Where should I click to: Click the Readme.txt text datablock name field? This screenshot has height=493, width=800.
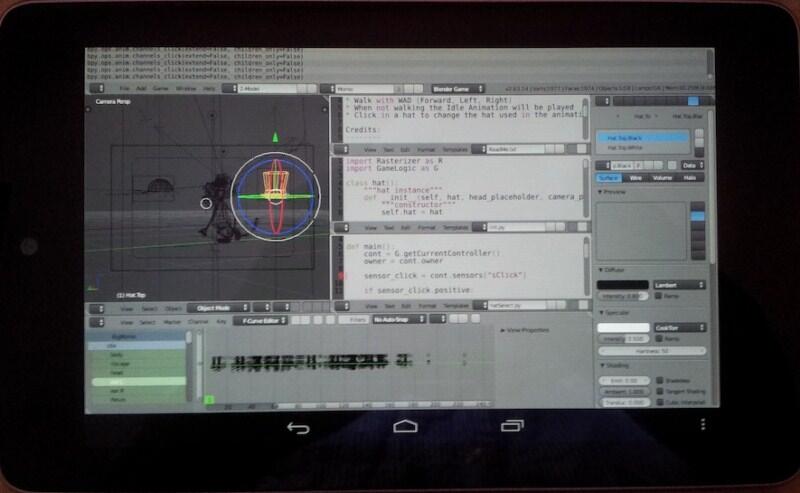514,149
